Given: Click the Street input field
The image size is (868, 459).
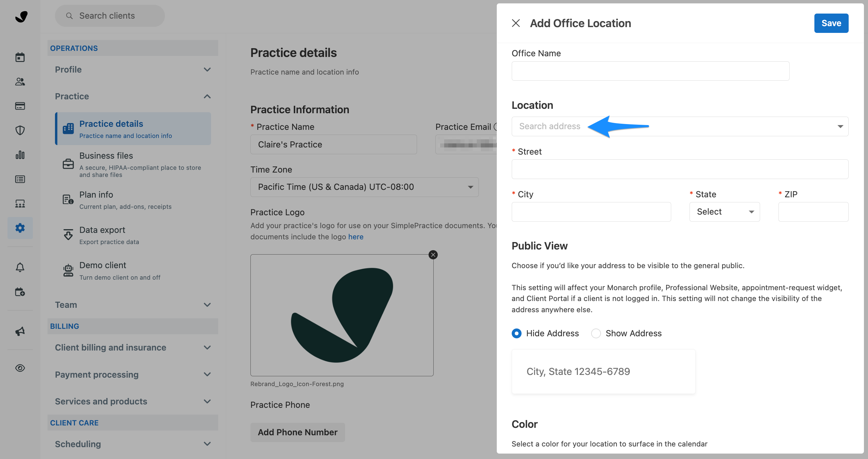Looking at the screenshot, I should click(x=680, y=169).
